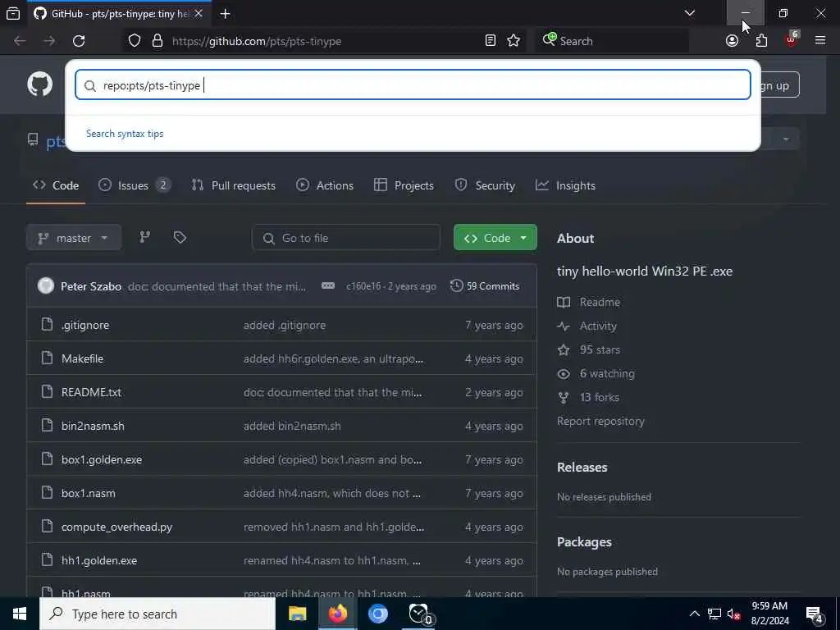Open the tracking protection shield icon
The width and height of the screenshot is (840, 630).
click(x=135, y=41)
